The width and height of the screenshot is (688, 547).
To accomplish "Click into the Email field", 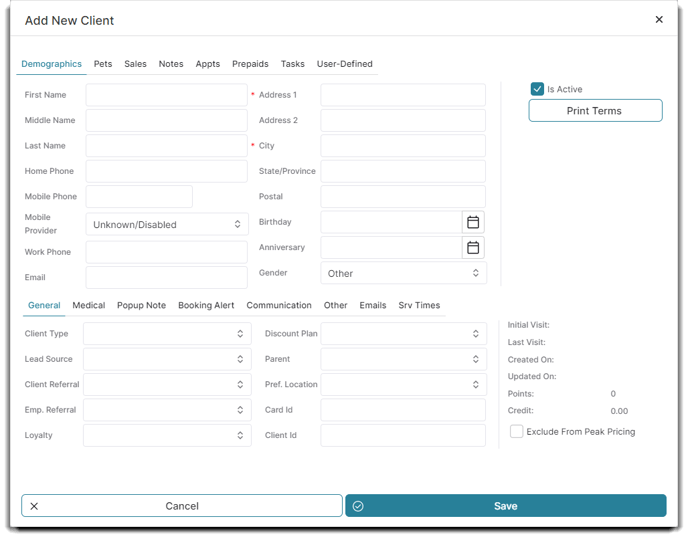I will (x=167, y=278).
